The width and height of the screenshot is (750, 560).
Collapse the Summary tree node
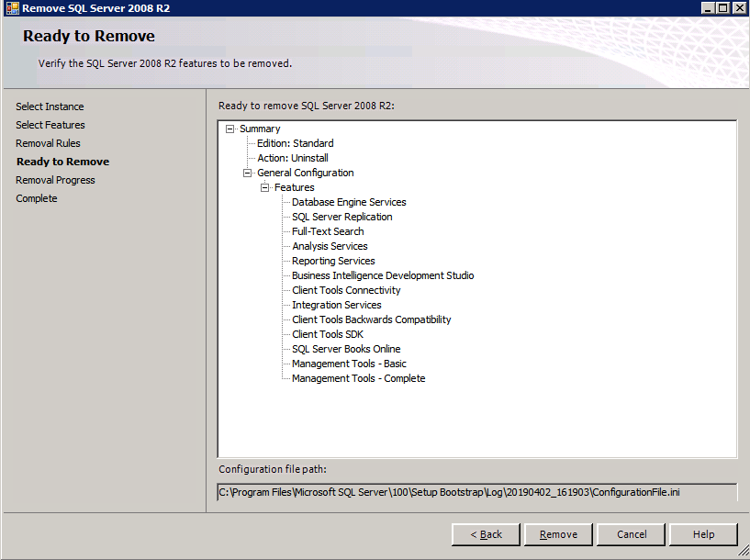click(x=230, y=129)
